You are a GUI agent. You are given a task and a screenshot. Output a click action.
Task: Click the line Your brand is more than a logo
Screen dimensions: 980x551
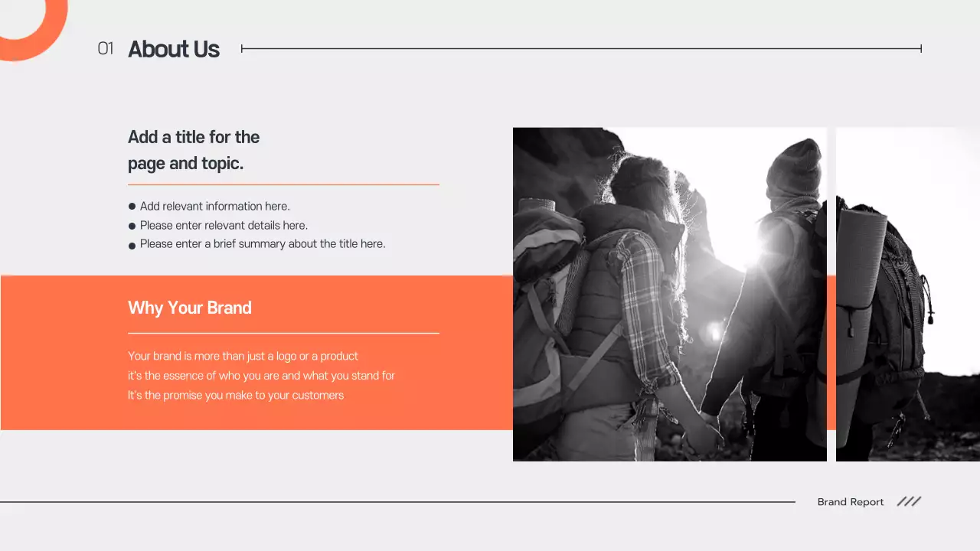click(242, 356)
